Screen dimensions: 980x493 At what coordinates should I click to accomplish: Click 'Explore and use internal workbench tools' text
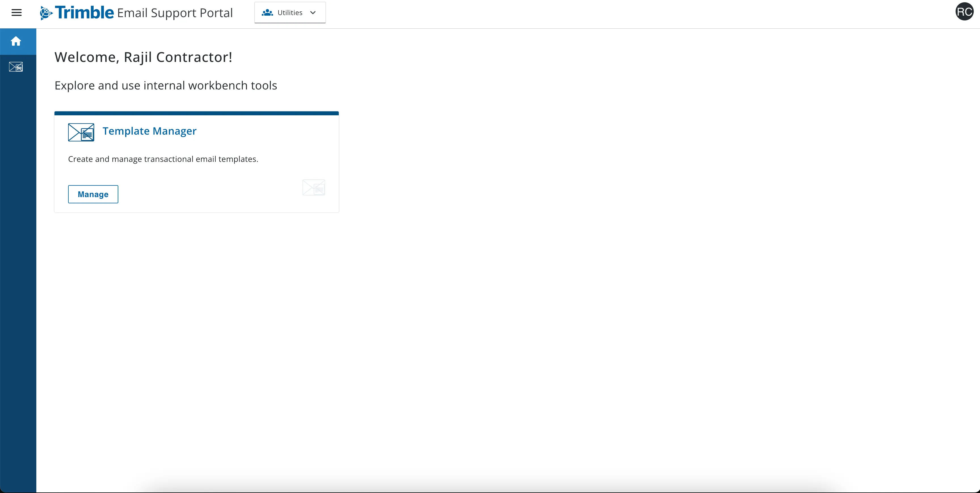166,85
